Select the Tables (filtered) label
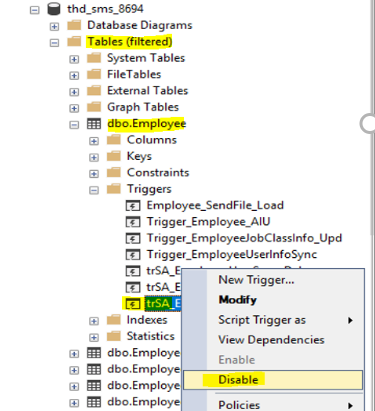The height and width of the screenshot is (411, 375). tap(130, 42)
